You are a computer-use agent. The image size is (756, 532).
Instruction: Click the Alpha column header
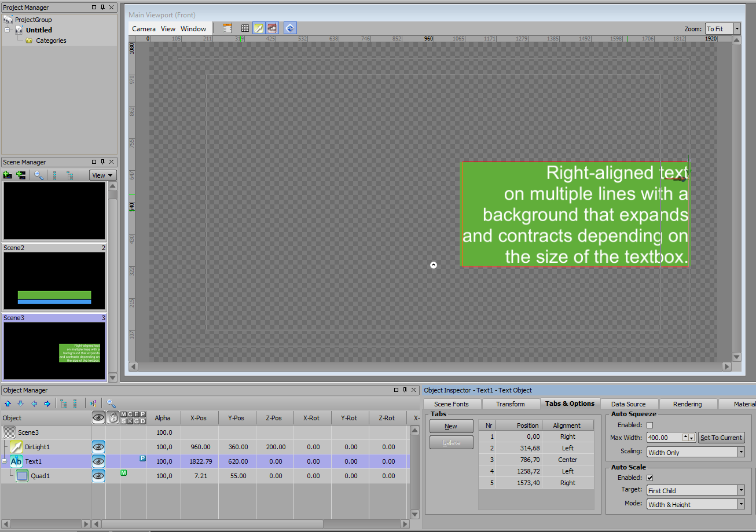163,418
